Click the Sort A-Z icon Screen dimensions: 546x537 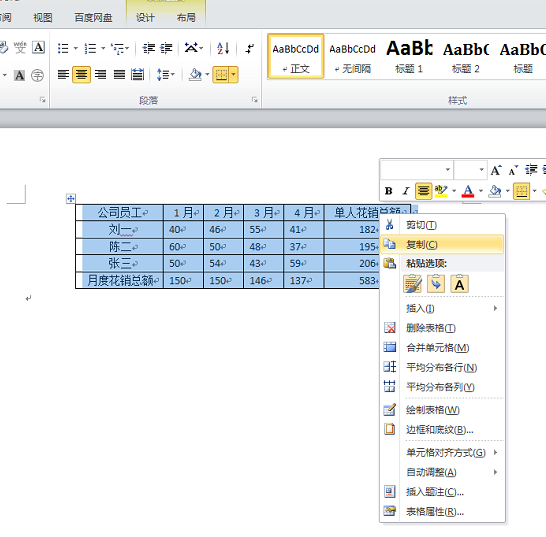[x=223, y=48]
